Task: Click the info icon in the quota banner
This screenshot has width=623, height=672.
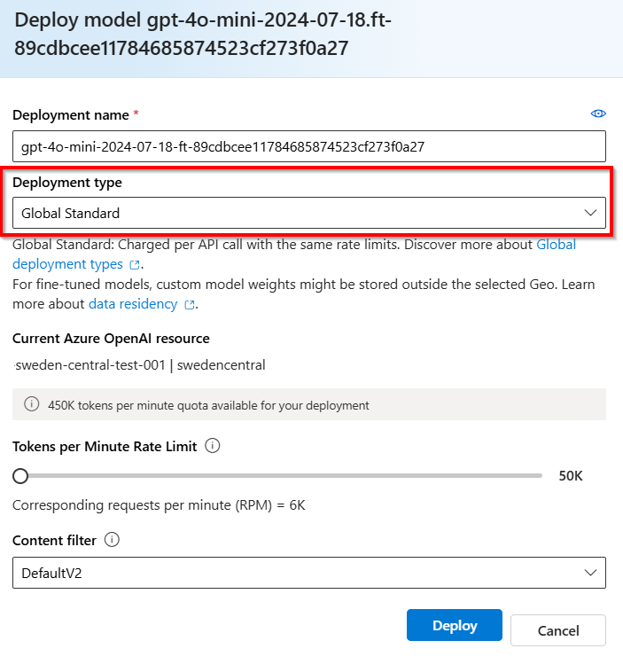Action: coord(31,403)
